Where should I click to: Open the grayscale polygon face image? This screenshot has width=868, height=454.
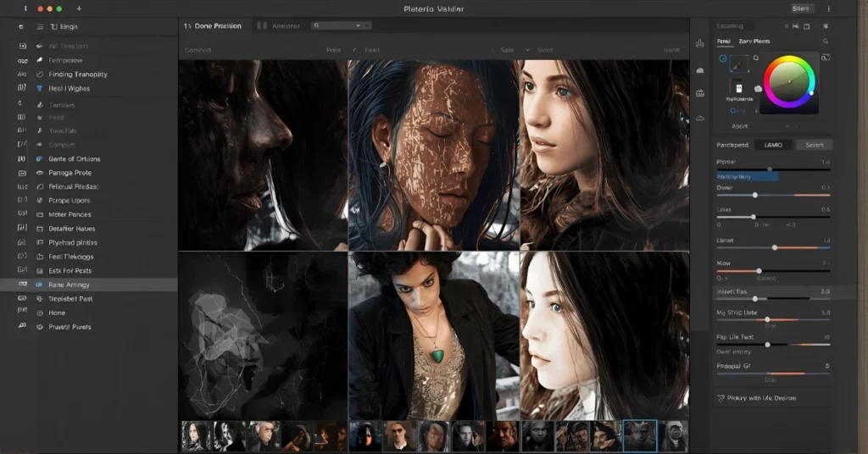click(x=263, y=335)
